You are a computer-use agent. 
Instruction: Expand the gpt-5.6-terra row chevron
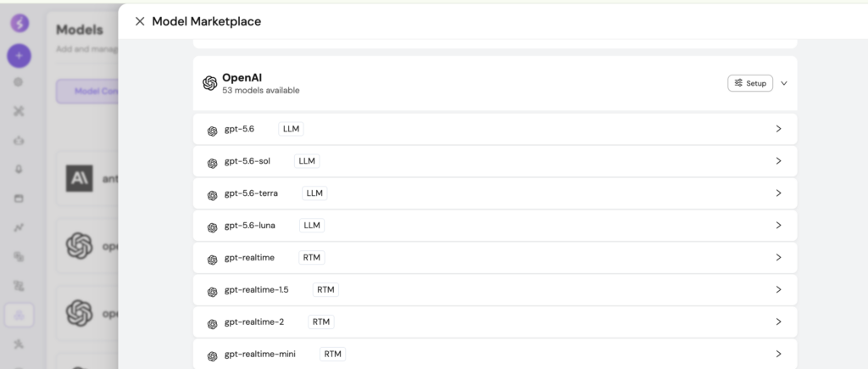click(778, 193)
